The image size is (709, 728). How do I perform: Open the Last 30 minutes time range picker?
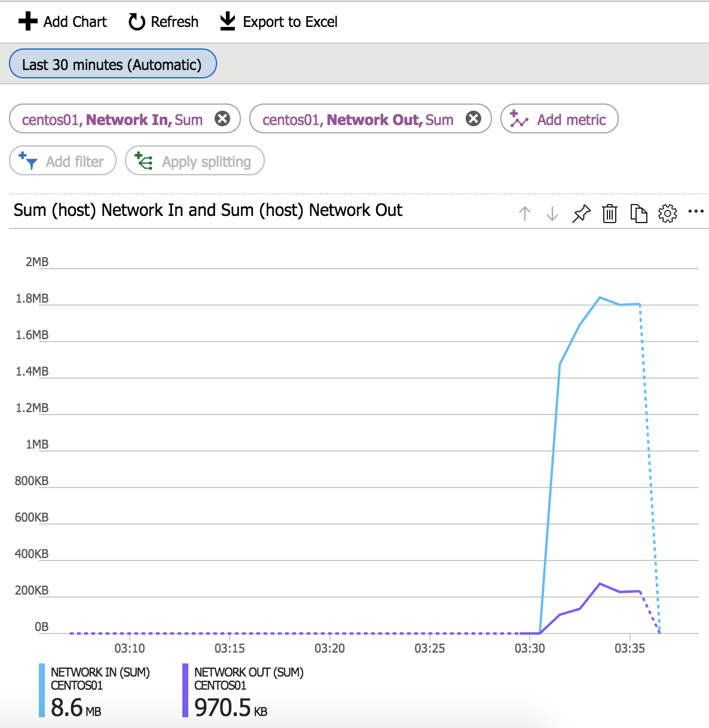click(112, 64)
